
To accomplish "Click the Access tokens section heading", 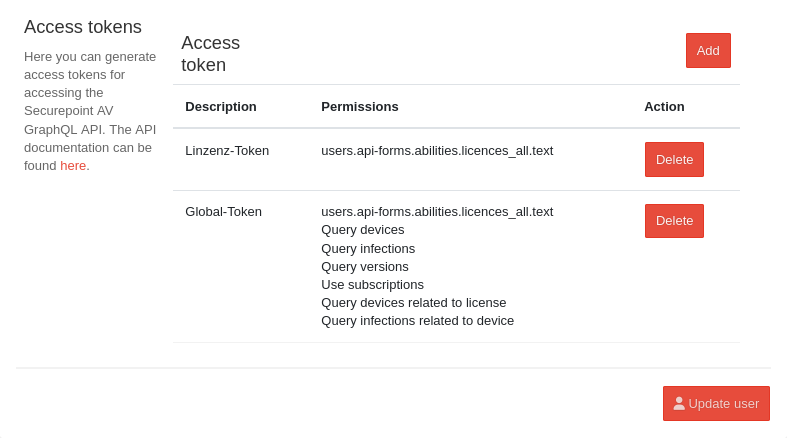I will click(83, 27).
